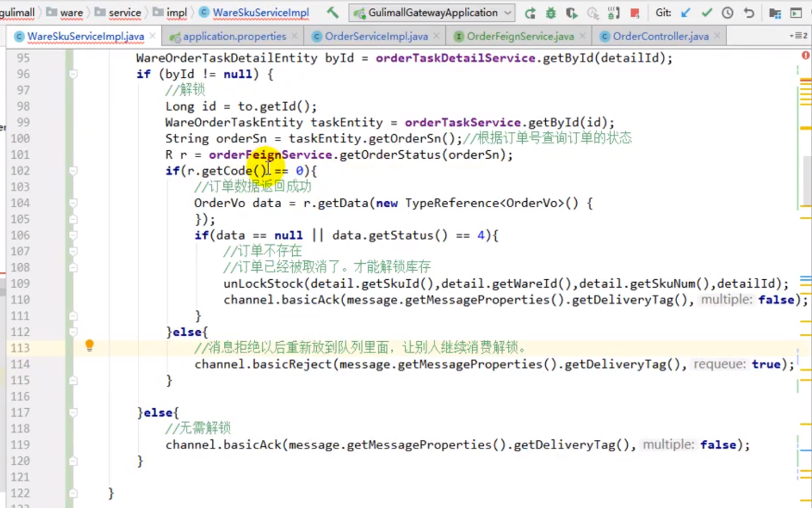Click the green Run icon in the toolbar
The width and height of the screenshot is (812, 508).
coord(530,13)
